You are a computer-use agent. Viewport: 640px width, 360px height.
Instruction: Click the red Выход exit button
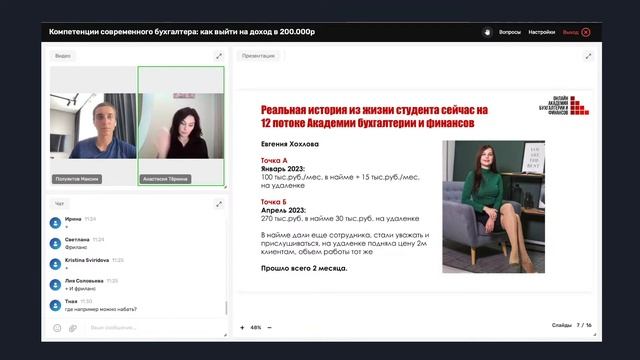pyautogui.click(x=576, y=32)
